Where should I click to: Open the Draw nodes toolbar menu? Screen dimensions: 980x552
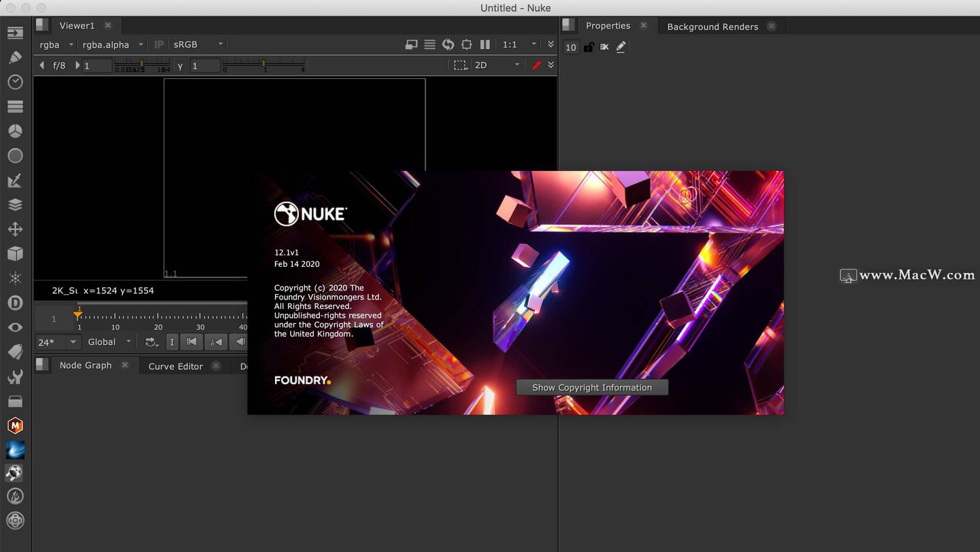15,57
